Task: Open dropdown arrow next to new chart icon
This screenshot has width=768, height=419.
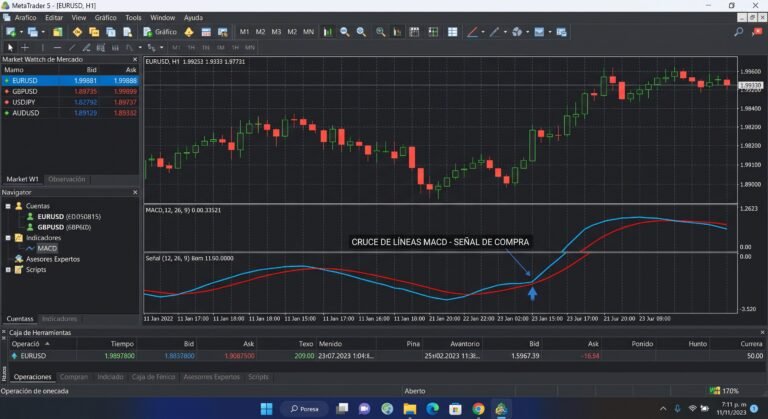Action: click(21, 32)
